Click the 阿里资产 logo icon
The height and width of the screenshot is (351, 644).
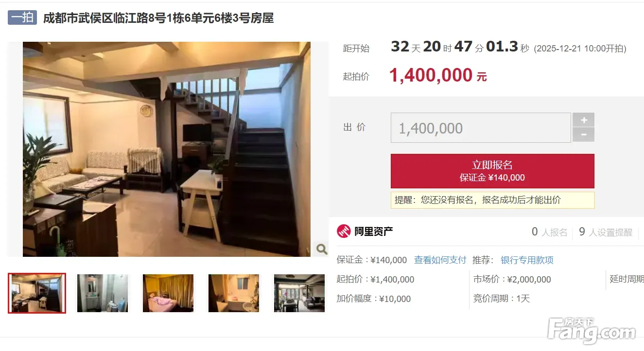[x=344, y=232]
